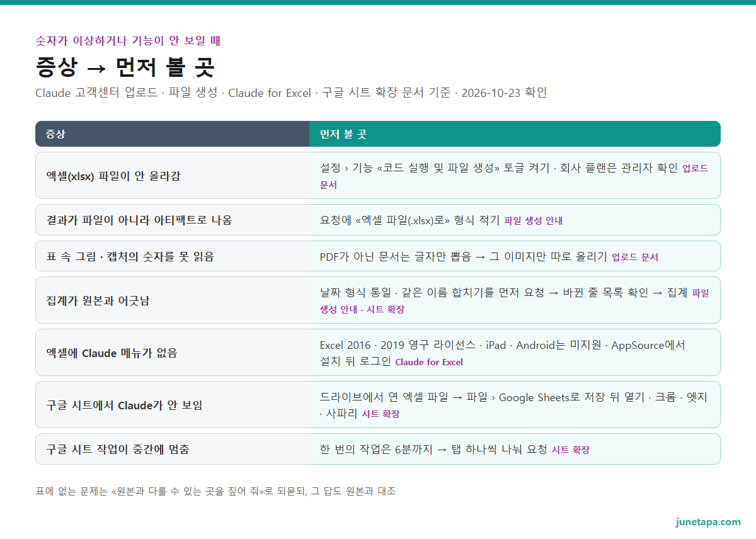Open the '파일 생성 안내' source tag in the 아티팩트 row
The image size is (756, 539).
point(534,221)
